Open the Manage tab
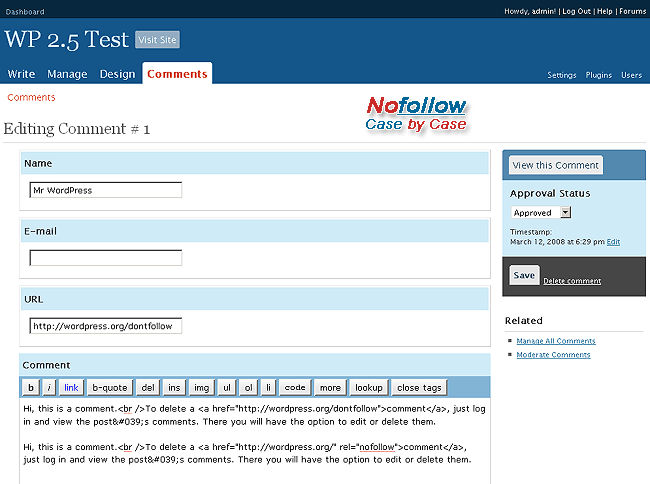The height and width of the screenshot is (484, 650). click(x=67, y=74)
